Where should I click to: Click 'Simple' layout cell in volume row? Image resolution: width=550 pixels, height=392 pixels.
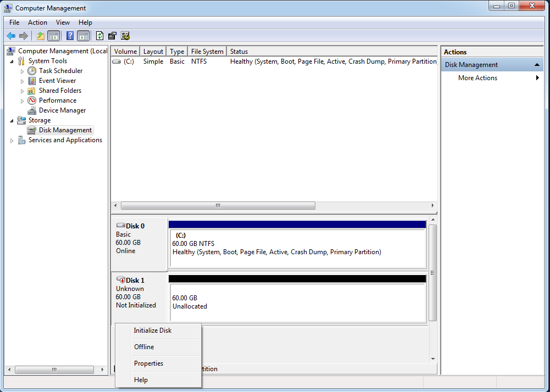pyautogui.click(x=153, y=61)
